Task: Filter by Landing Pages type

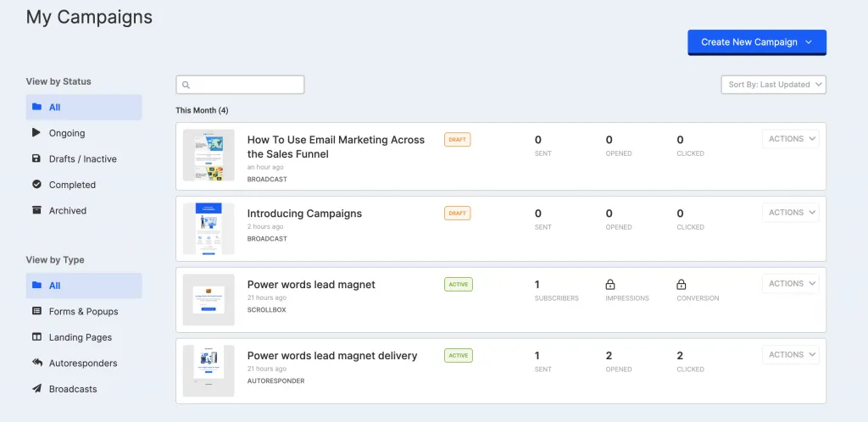Action: (x=84, y=337)
